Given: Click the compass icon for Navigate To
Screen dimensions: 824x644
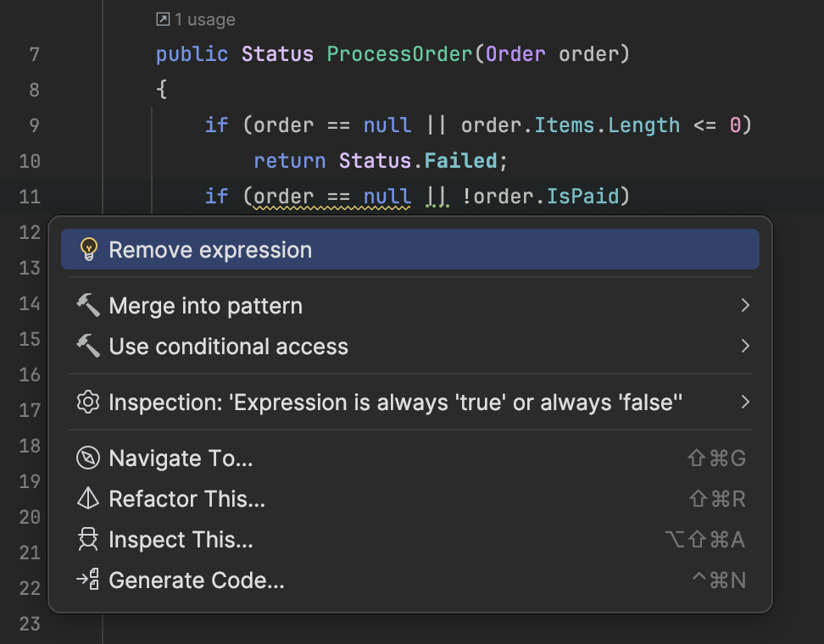Looking at the screenshot, I should point(88,458).
